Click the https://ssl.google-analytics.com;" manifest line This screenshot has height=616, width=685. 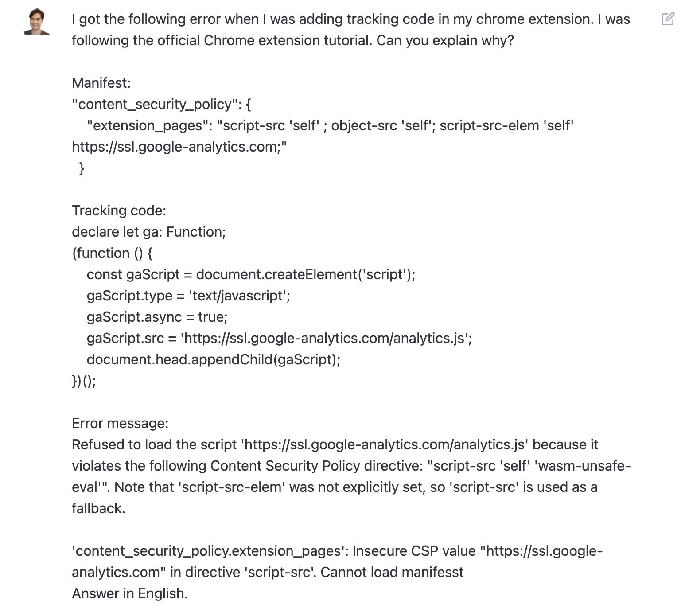[179, 147]
